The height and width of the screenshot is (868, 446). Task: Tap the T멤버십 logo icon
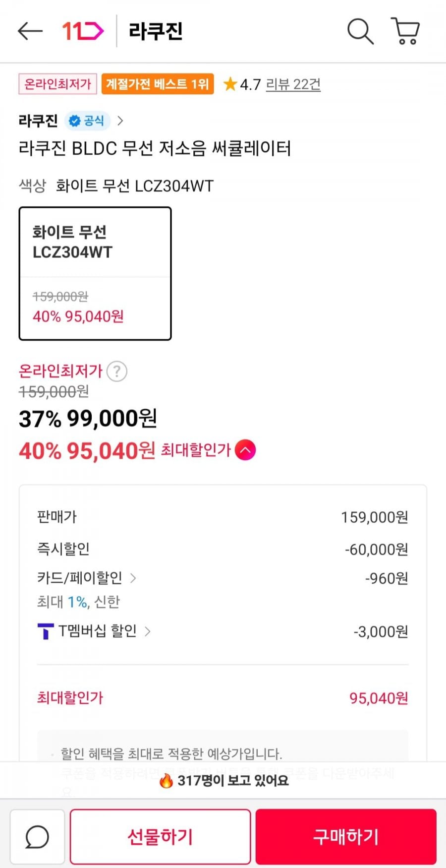point(46,631)
